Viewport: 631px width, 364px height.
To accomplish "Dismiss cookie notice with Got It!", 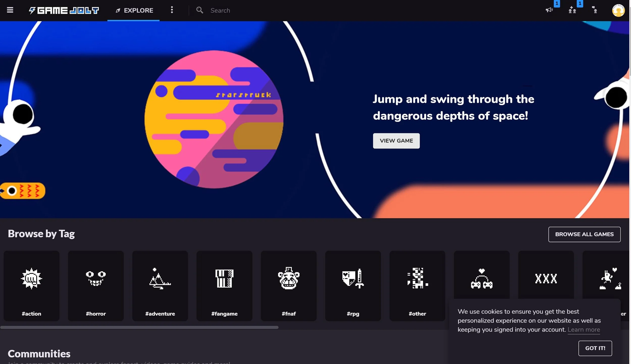I will point(595,348).
